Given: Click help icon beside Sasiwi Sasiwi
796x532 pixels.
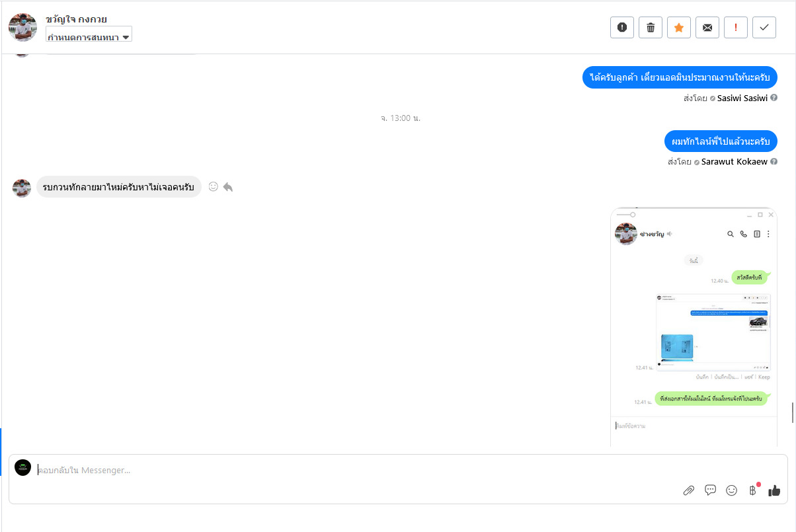Looking at the screenshot, I should pos(774,98).
